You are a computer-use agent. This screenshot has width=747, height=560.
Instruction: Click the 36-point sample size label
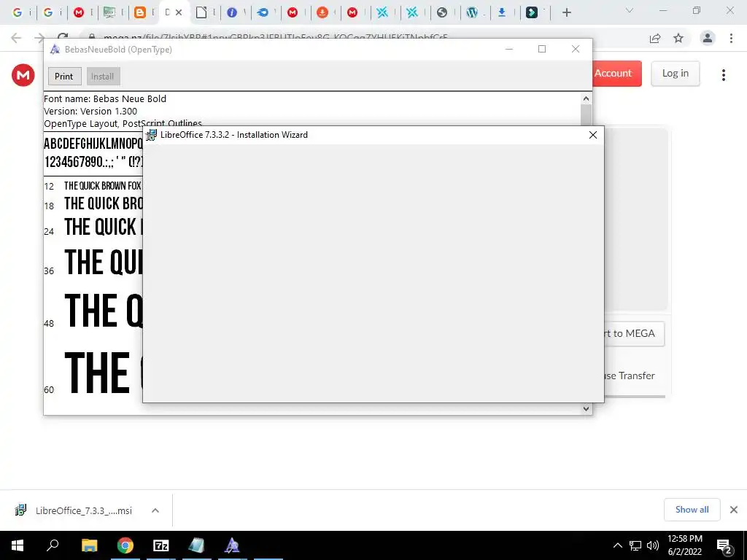pyautogui.click(x=49, y=271)
